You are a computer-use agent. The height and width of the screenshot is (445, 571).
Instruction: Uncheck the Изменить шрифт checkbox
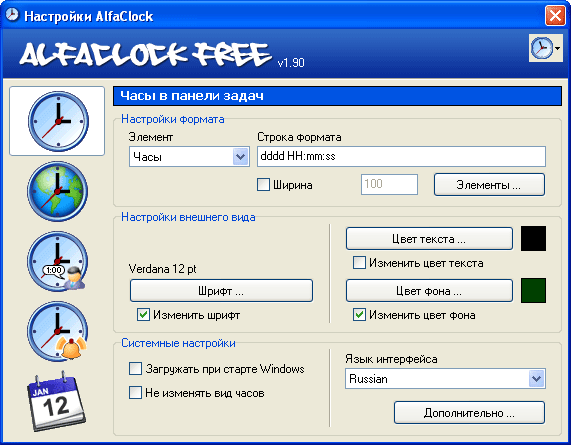143,315
